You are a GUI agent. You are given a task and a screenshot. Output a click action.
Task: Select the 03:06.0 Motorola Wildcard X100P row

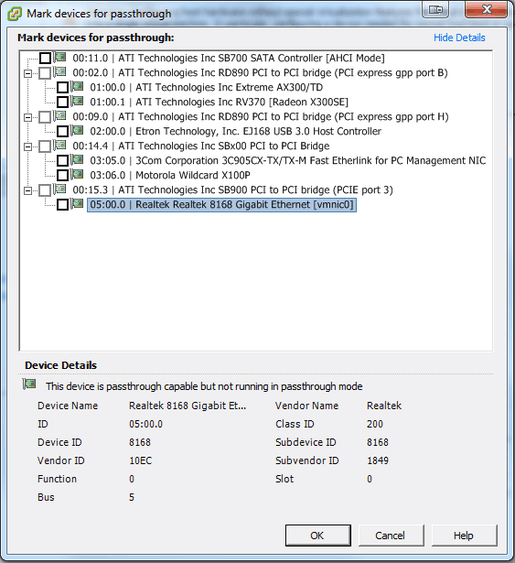pyautogui.click(x=170, y=175)
